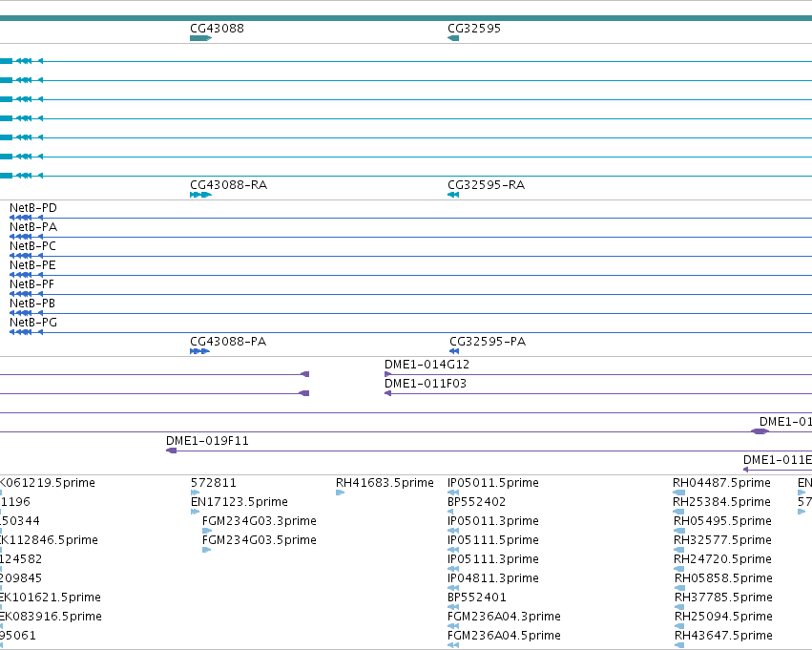Click the purple oval marker below the cut-off DME1-01 label
Screen dimensions: 812x650
pyautogui.click(x=760, y=431)
